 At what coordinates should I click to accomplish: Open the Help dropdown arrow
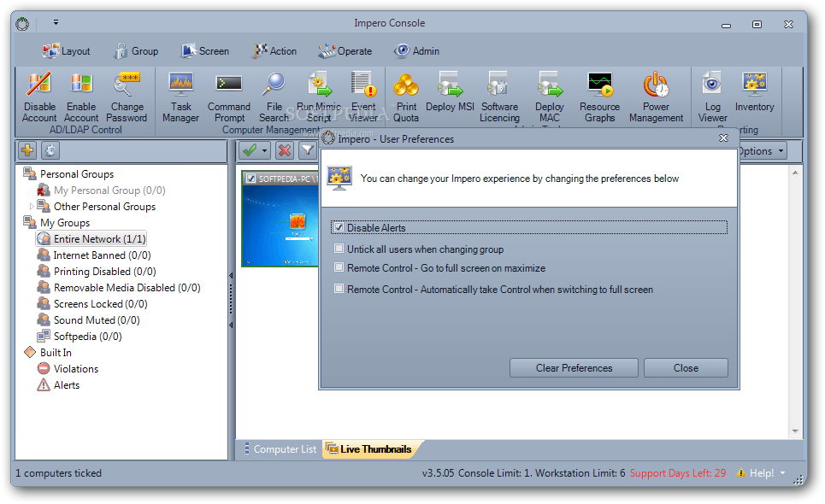[782, 473]
